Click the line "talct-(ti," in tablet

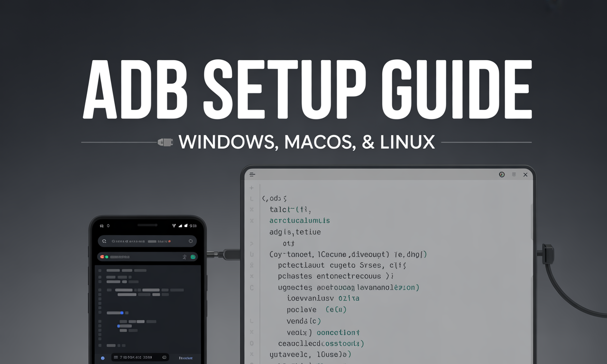pos(290,209)
